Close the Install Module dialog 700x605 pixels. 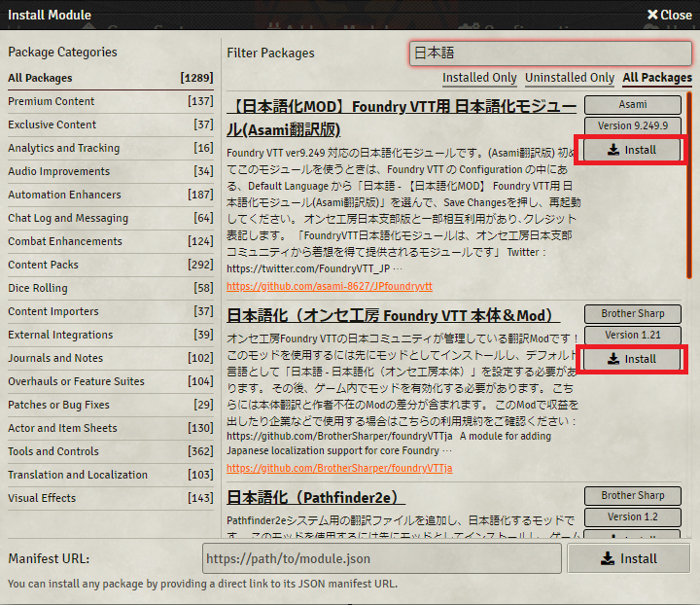click(669, 15)
